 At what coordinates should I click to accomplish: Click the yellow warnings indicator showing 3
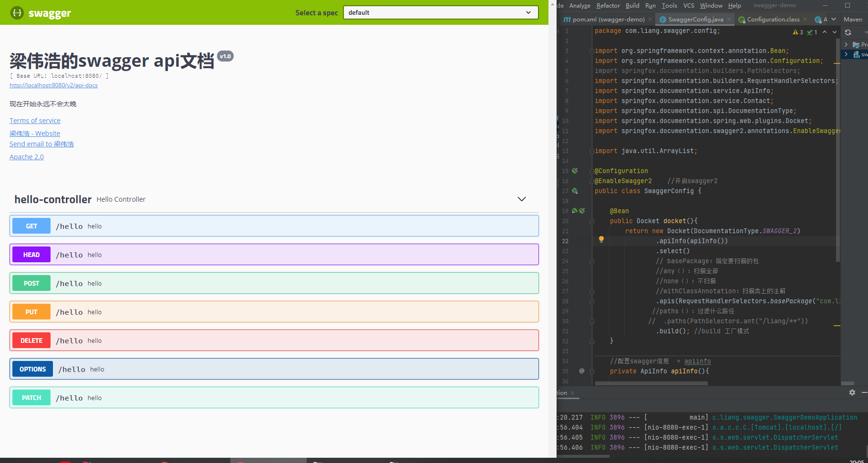point(798,32)
